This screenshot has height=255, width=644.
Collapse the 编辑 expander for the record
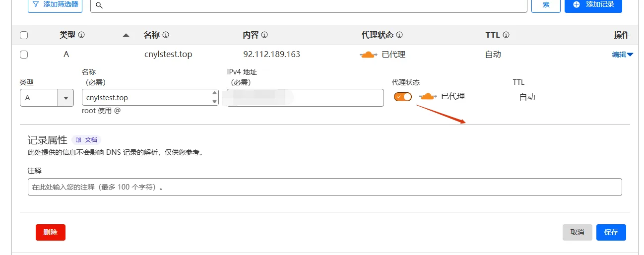623,55
